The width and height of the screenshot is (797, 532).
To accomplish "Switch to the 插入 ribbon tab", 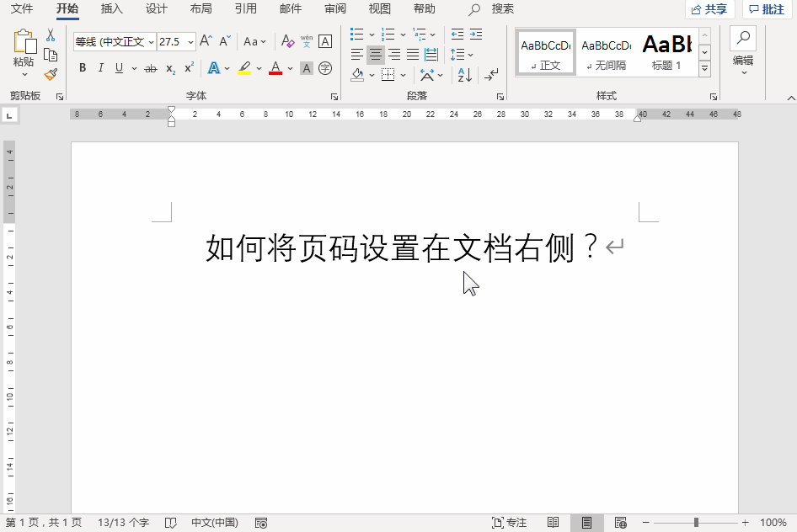I will click(112, 9).
